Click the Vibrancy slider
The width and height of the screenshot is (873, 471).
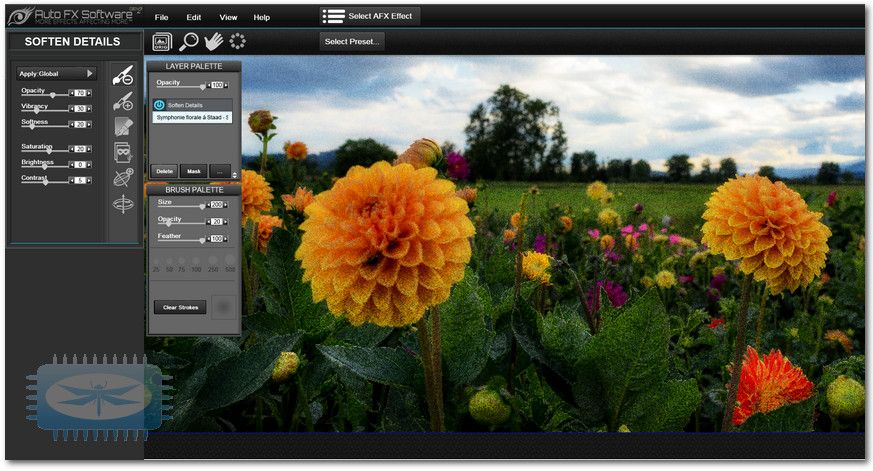click(x=45, y=110)
